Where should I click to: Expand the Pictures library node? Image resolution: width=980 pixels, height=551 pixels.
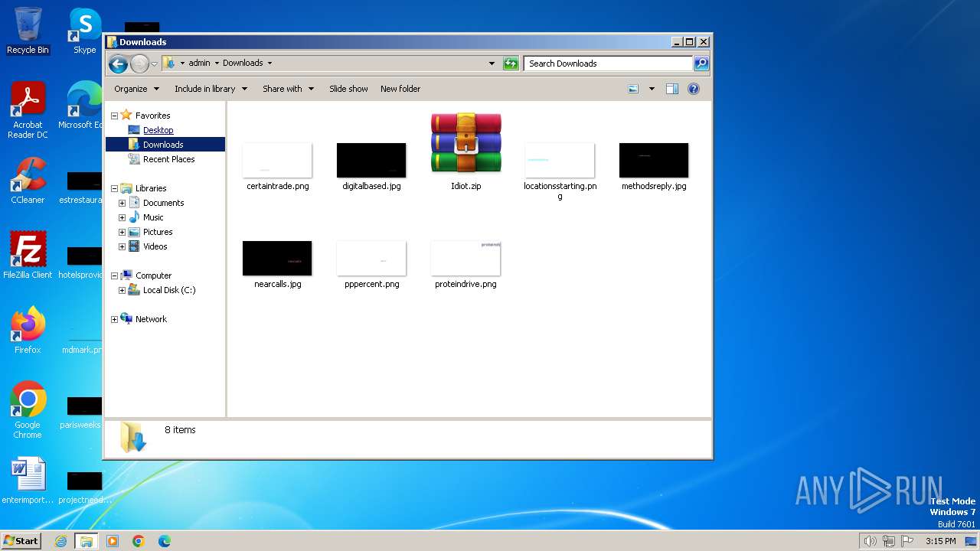click(x=122, y=232)
